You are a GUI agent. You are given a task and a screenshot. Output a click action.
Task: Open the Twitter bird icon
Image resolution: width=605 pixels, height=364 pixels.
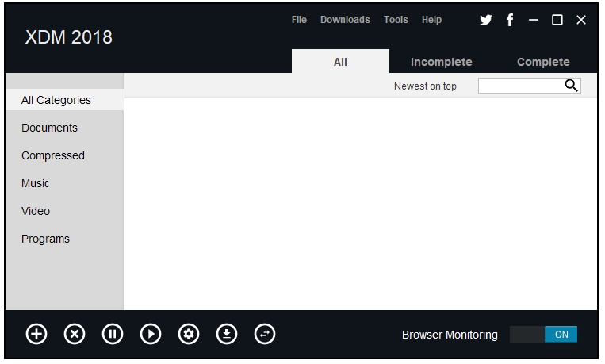pos(486,20)
